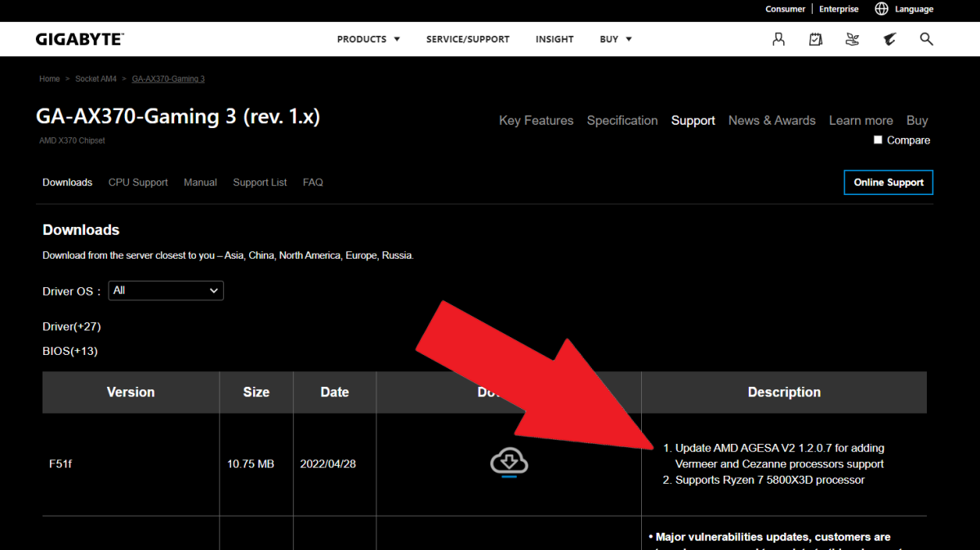Click the Date column header
The image size is (980, 550).
(334, 393)
